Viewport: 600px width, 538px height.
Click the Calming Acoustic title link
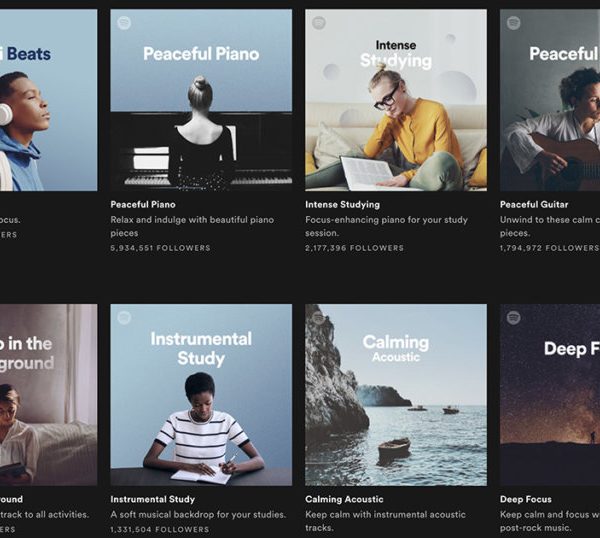[344, 499]
